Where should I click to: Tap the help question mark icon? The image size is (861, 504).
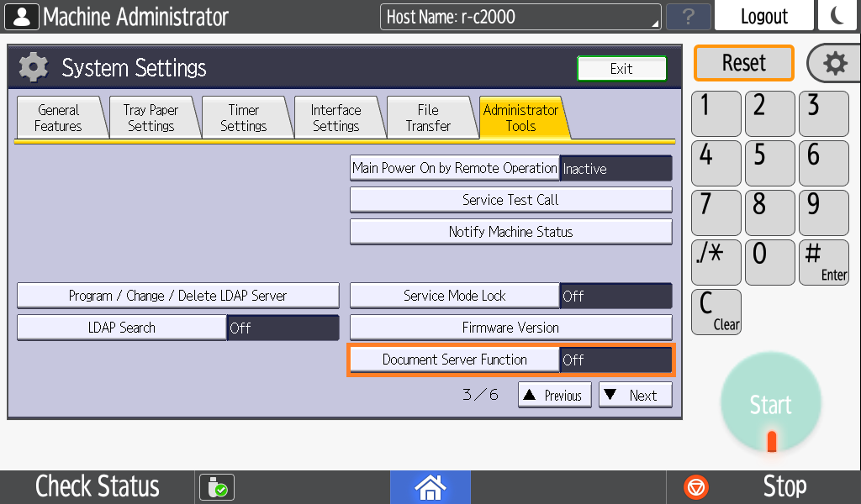tap(688, 16)
